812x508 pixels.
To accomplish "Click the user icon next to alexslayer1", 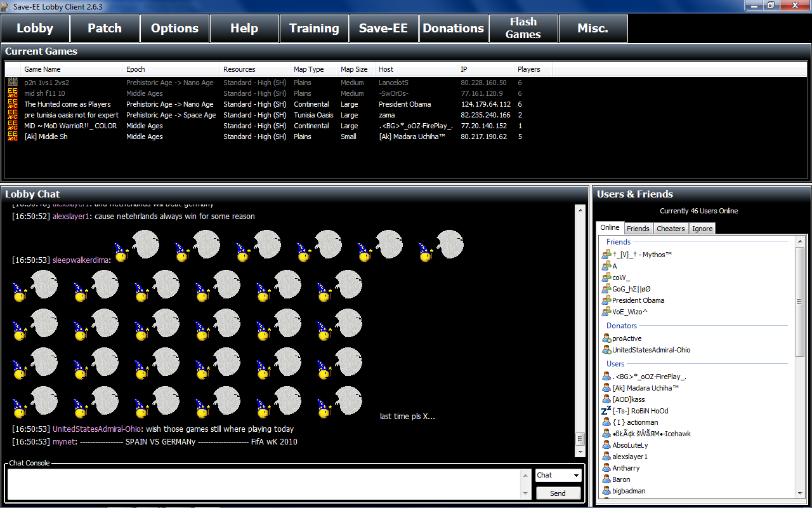I will 606,457.
